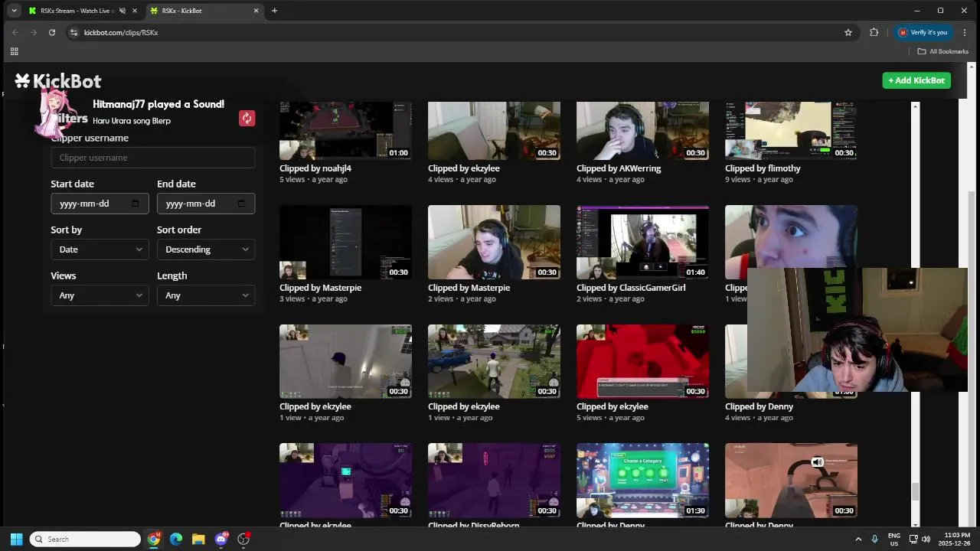Open the Chrome three-dot menu
The width and height of the screenshot is (980, 551).
point(965,32)
